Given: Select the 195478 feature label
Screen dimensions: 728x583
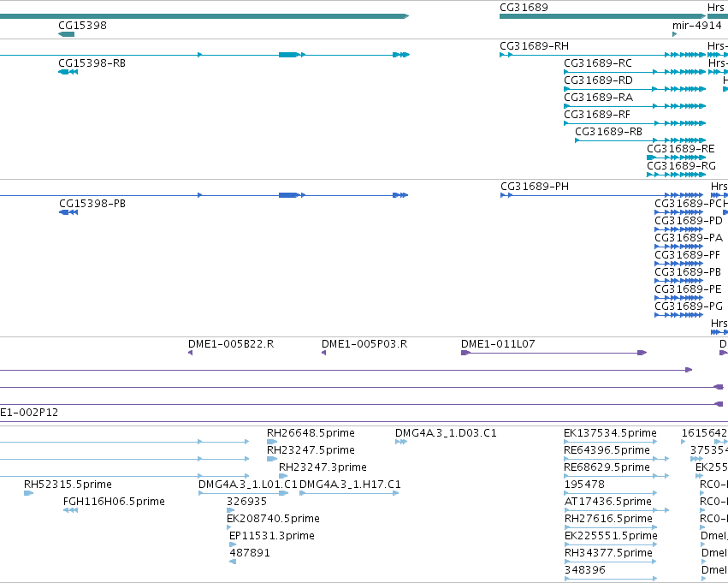Looking at the screenshot, I should 584,484.
